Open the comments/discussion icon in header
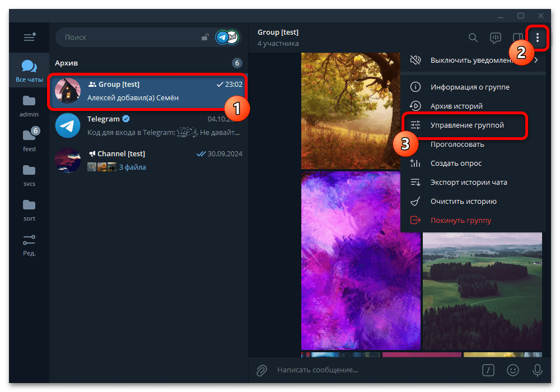The height and width of the screenshot is (392, 560). click(496, 38)
